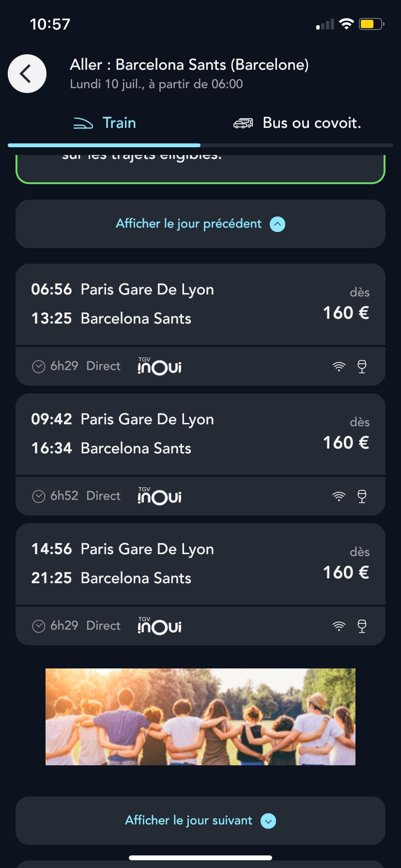The height and width of the screenshot is (868, 401).
Task: Select the Train tab
Action: (x=104, y=124)
